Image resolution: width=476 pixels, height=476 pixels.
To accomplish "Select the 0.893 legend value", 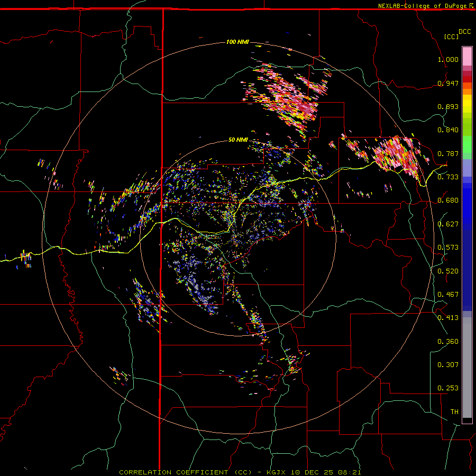I will (x=448, y=106).
